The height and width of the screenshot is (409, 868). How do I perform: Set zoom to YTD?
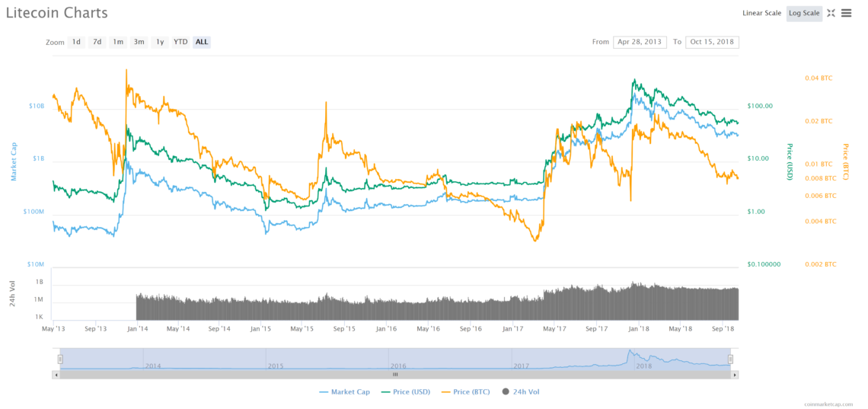pyautogui.click(x=180, y=42)
